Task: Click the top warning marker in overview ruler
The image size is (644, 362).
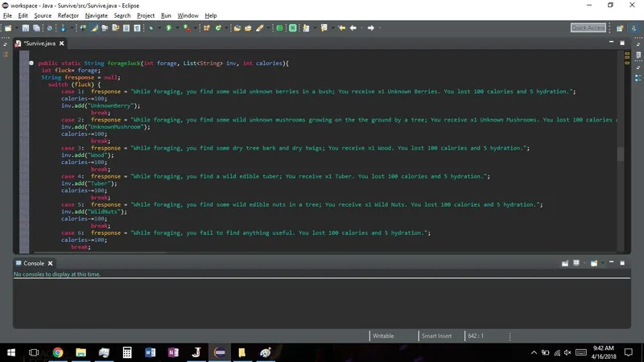Action: (627, 53)
